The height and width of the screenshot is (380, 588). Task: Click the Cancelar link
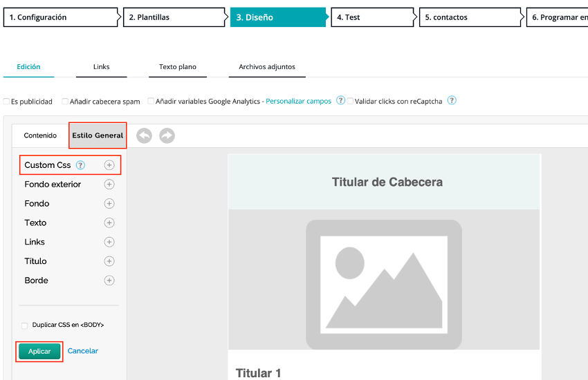(83, 351)
